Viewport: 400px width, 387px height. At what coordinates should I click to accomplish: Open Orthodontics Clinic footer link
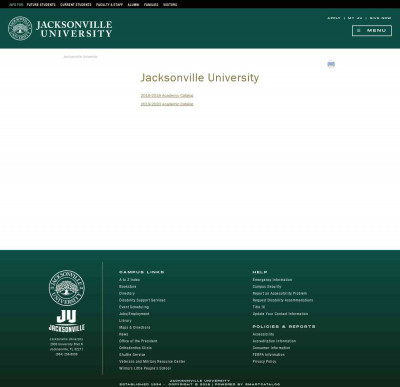(135, 348)
